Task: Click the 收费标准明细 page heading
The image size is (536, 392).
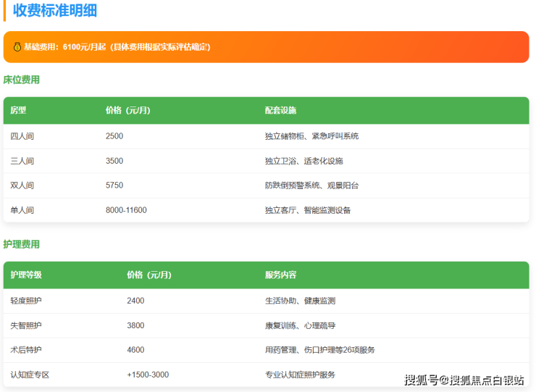Action: tap(55, 11)
